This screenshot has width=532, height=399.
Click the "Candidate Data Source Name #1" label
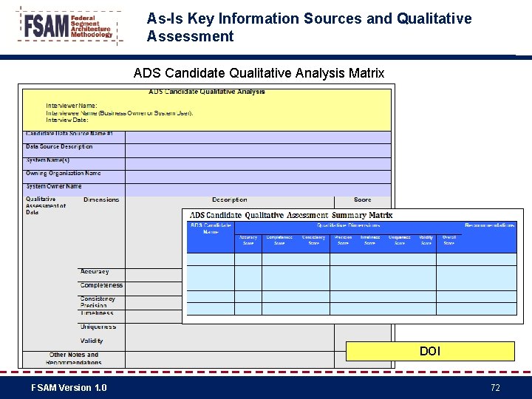tap(69, 134)
